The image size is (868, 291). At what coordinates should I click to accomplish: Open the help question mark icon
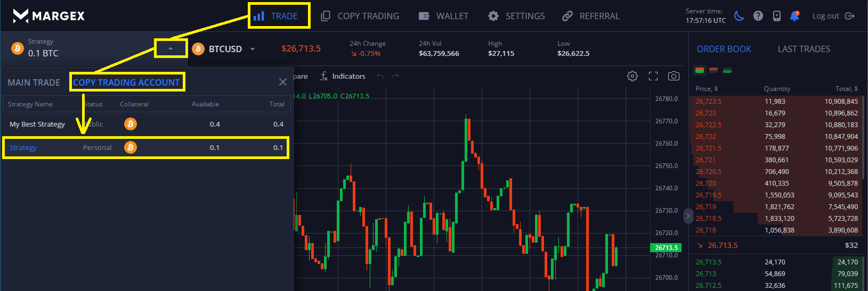[758, 16]
